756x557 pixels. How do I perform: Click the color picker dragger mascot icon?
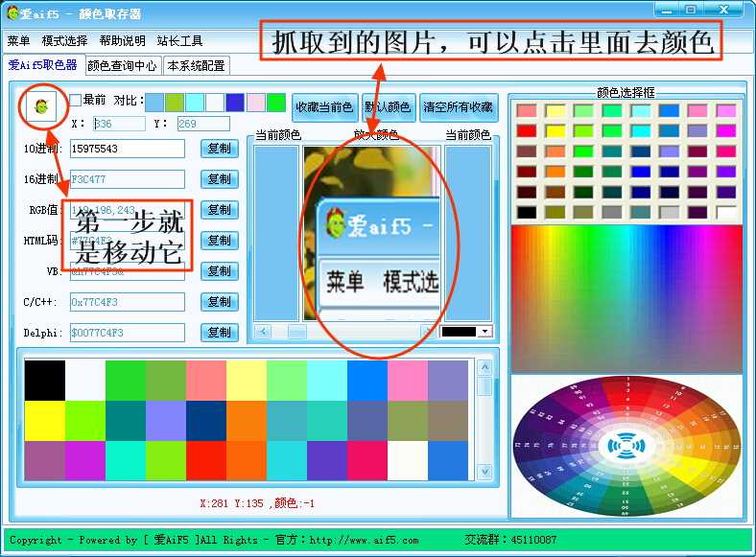coord(42,106)
